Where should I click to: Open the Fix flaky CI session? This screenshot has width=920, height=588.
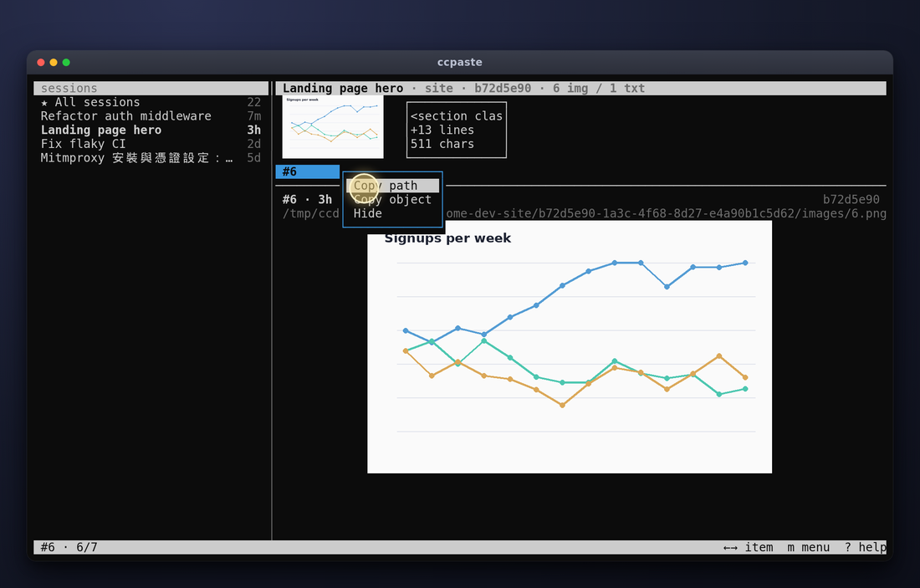click(151, 145)
